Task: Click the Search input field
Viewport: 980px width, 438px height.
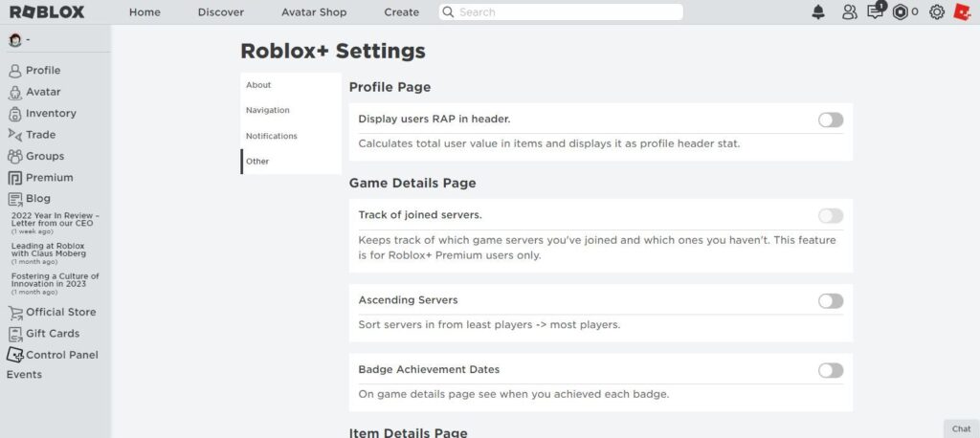Action: (561, 11)
